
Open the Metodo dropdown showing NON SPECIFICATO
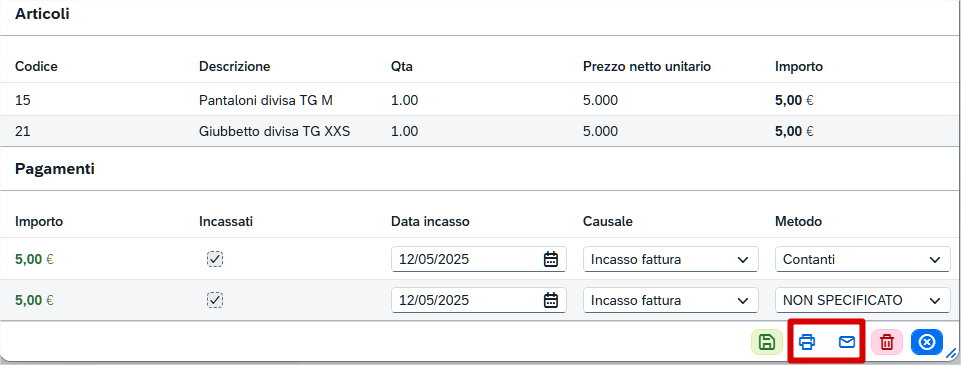(863, 300)
